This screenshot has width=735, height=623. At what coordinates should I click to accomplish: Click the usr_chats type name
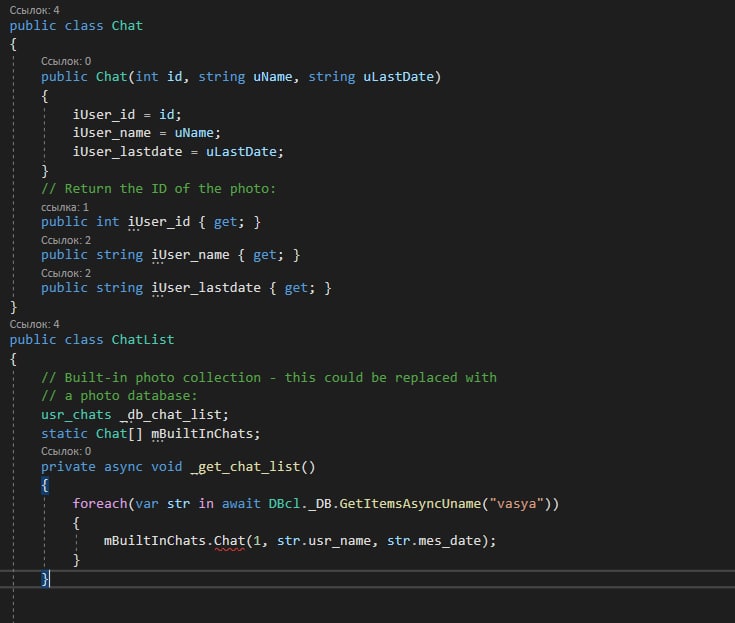[76, 415]
